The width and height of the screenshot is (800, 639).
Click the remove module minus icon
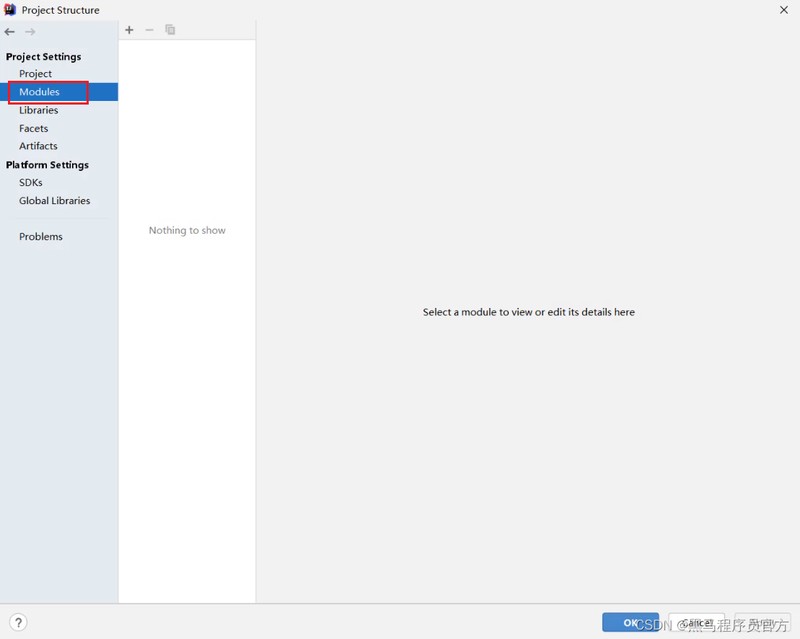149,30
